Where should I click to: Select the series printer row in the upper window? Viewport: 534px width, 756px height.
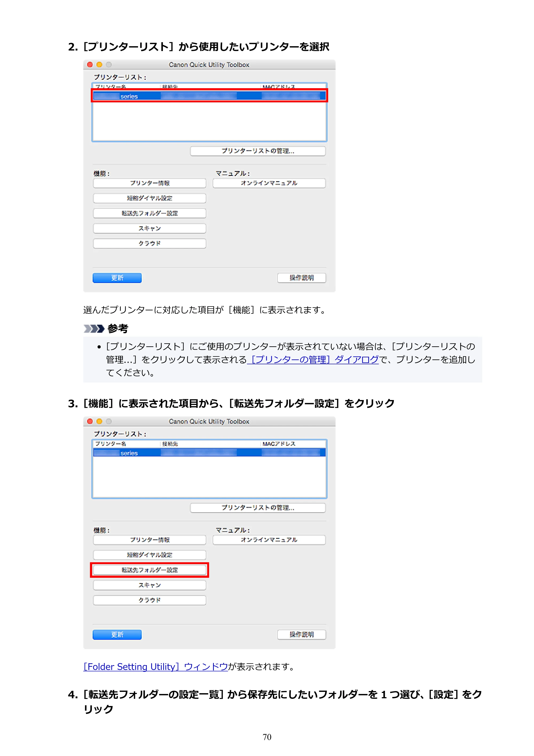(x=209, y=96)
